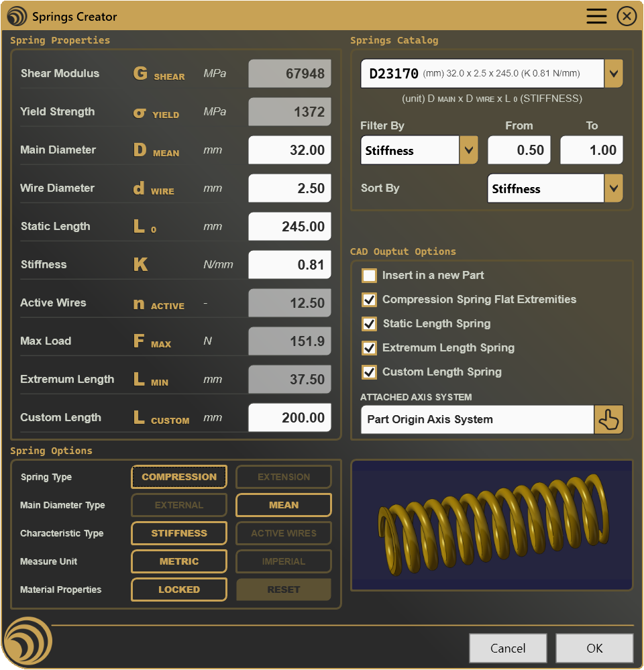Click the Springs Creator logo icon in title bar

pyautogui.click(x=17, y=16)
